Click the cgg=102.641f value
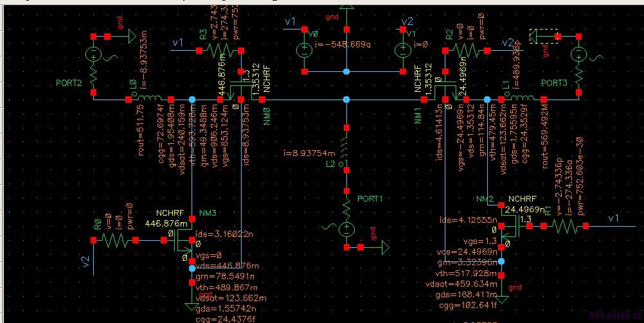 [468, 305]
